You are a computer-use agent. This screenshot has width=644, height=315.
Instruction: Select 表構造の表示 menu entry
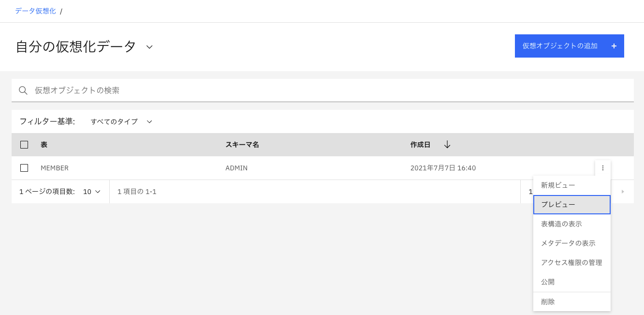coord(572,224)
